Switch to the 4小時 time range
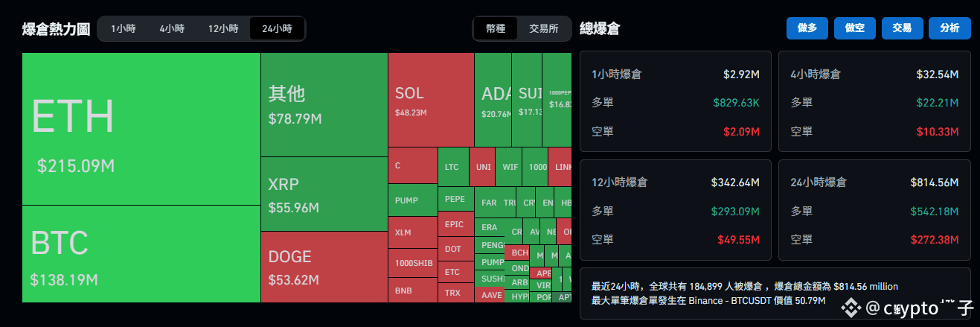 (172, 29)
